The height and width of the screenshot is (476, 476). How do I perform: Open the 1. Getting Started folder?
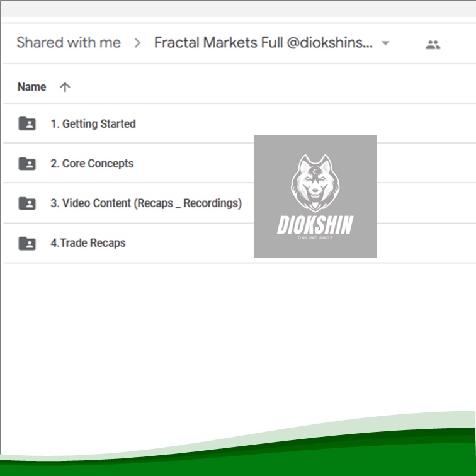coord(93,124)
